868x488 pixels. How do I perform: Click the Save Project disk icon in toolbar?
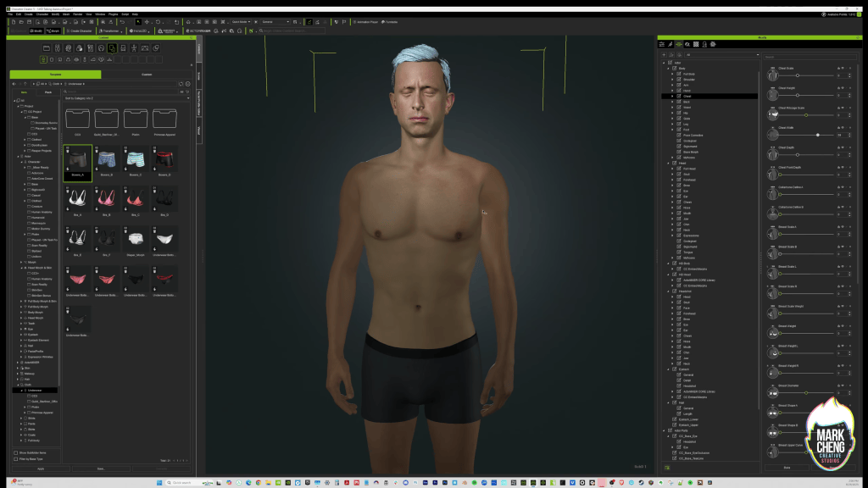coord(29,22)
